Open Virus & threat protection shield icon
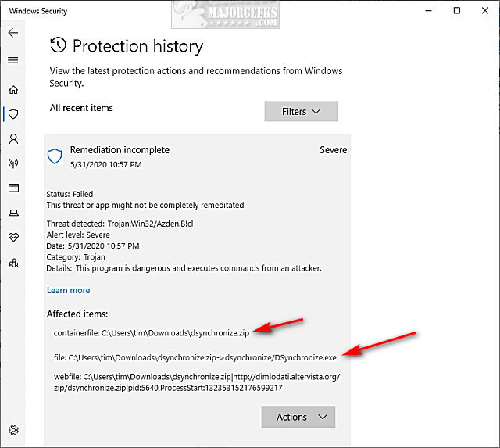This screenshot has width=500, height=448. (12, 114)
